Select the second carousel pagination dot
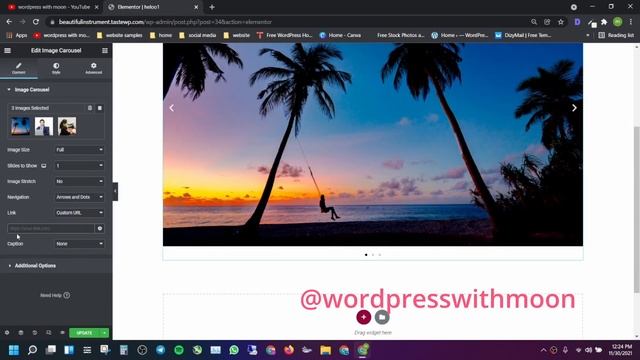The image size is (640, 360). [373, 255]
